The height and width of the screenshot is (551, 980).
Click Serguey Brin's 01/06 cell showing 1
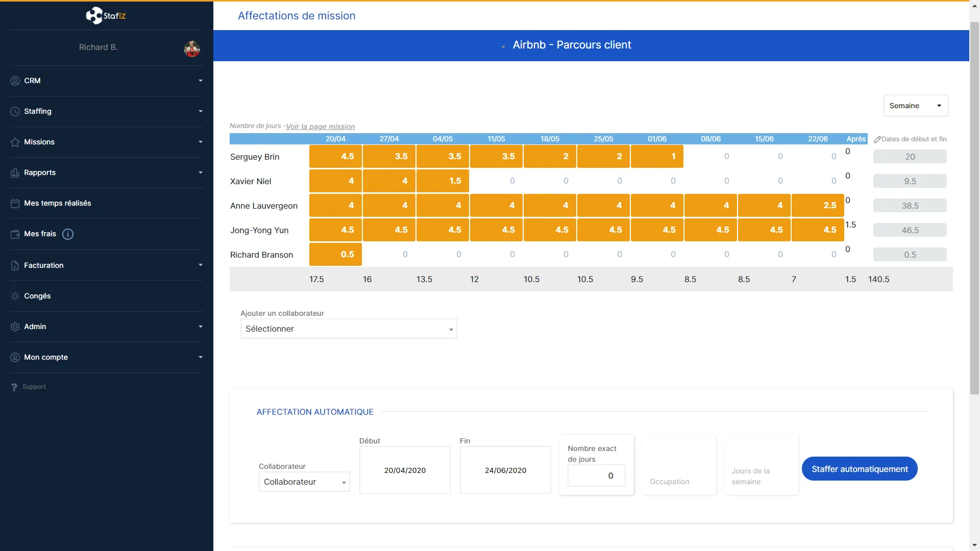[x=657, y=157]
